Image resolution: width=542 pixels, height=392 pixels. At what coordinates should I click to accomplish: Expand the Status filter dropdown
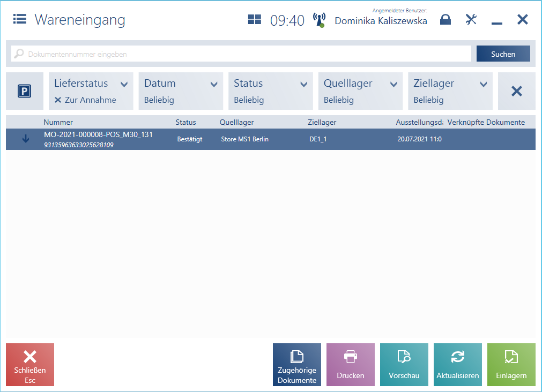(303, 84)
